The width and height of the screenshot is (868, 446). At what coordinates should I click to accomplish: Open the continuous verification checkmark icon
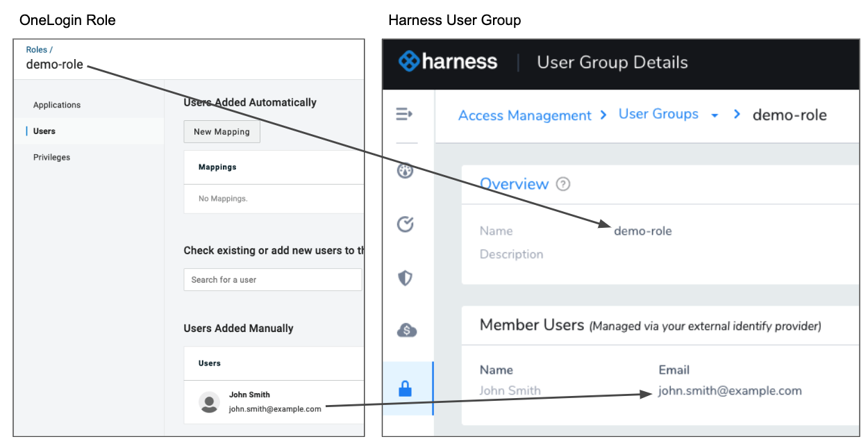405,224
